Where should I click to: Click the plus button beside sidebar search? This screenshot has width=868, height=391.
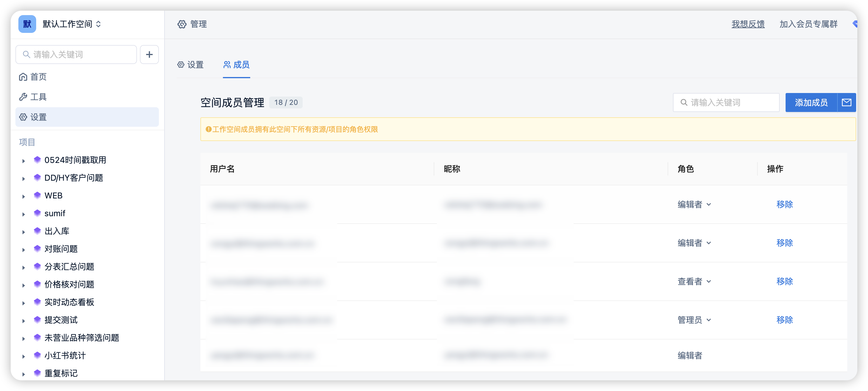click(149, 55)
